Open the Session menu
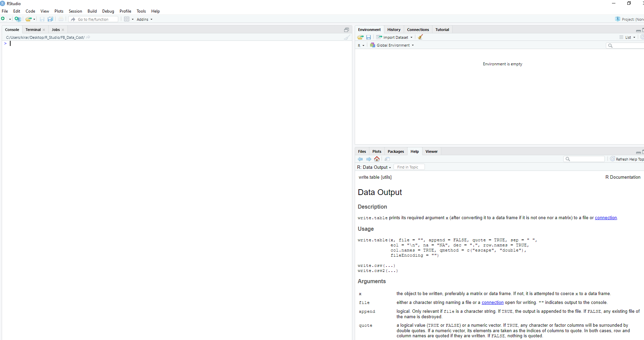 [75, 11]
